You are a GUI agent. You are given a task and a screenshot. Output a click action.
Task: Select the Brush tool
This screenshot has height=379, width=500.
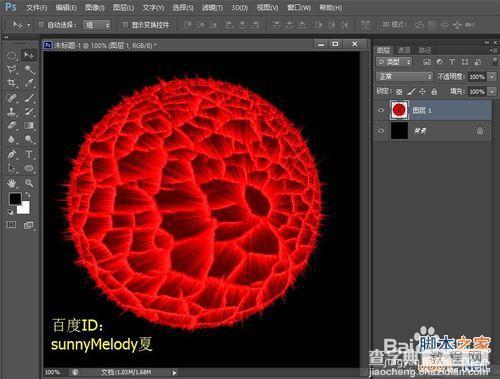pos(29,98)
